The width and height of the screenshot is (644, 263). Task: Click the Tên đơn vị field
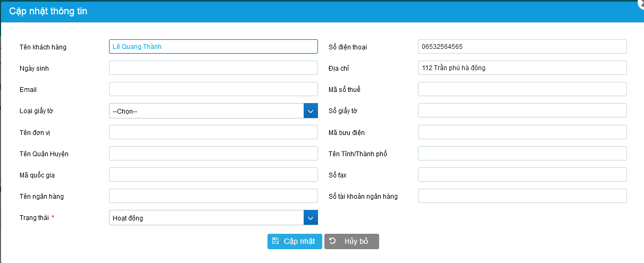click(x=213, y=132)
